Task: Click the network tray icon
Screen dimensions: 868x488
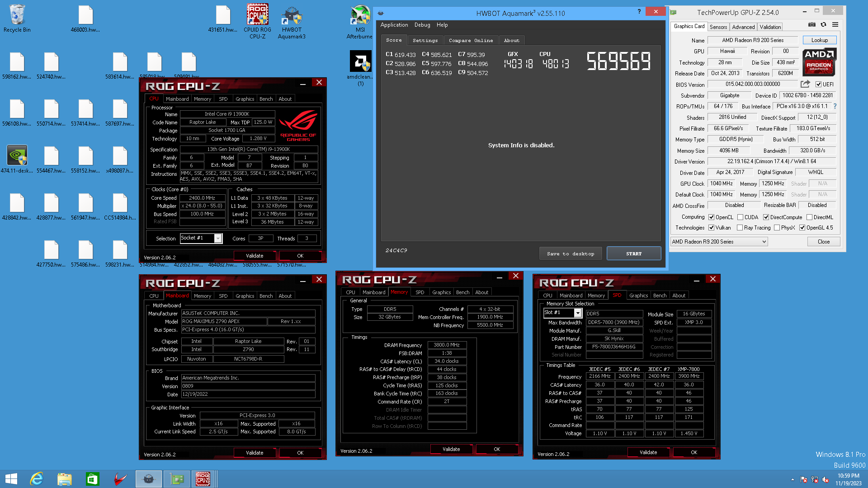Action: click(815, 480)
